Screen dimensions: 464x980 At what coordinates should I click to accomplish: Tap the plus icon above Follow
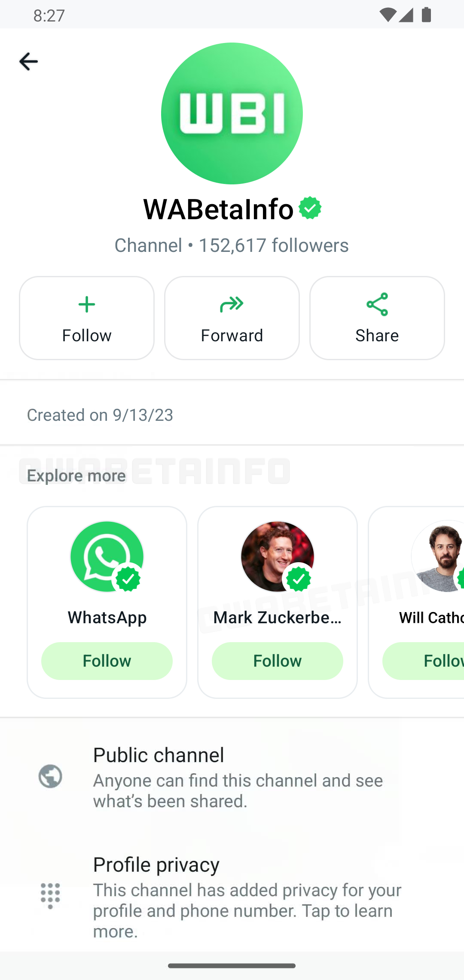[87, 304]
